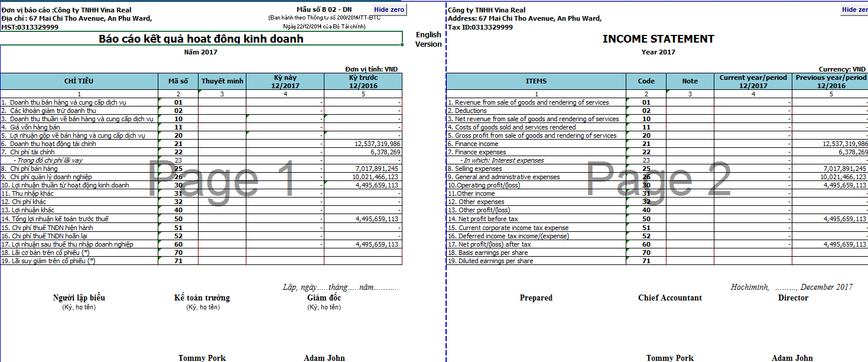The image size is (868, 362).
Task: Select value 12,537,319,986 in the Vietnamese report
Action: coord(378,144)
